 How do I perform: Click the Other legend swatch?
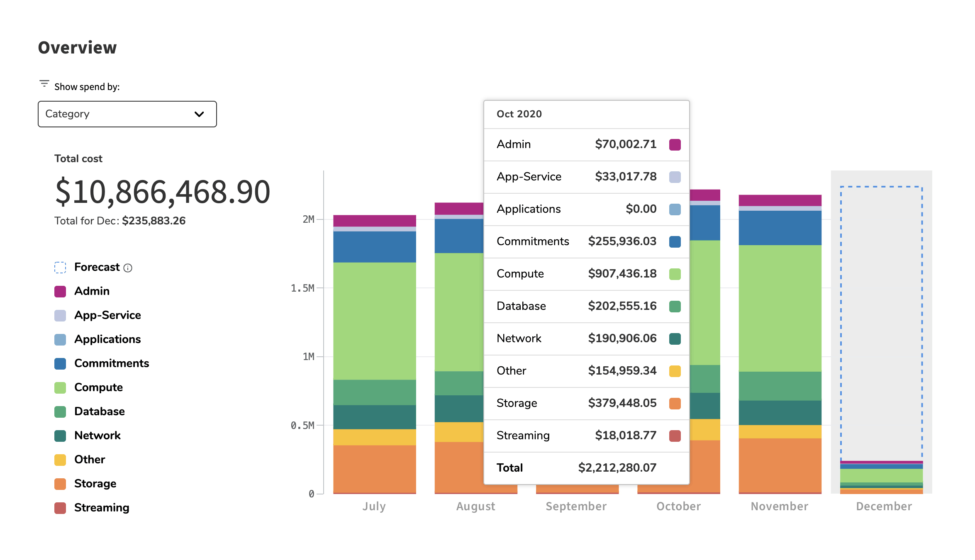(x=60, y=460)
